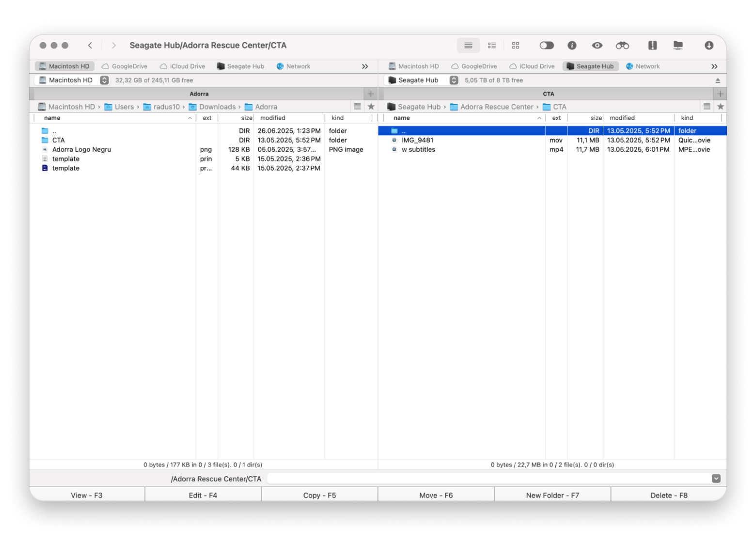Switch to icon grid view

pos(516,46)
